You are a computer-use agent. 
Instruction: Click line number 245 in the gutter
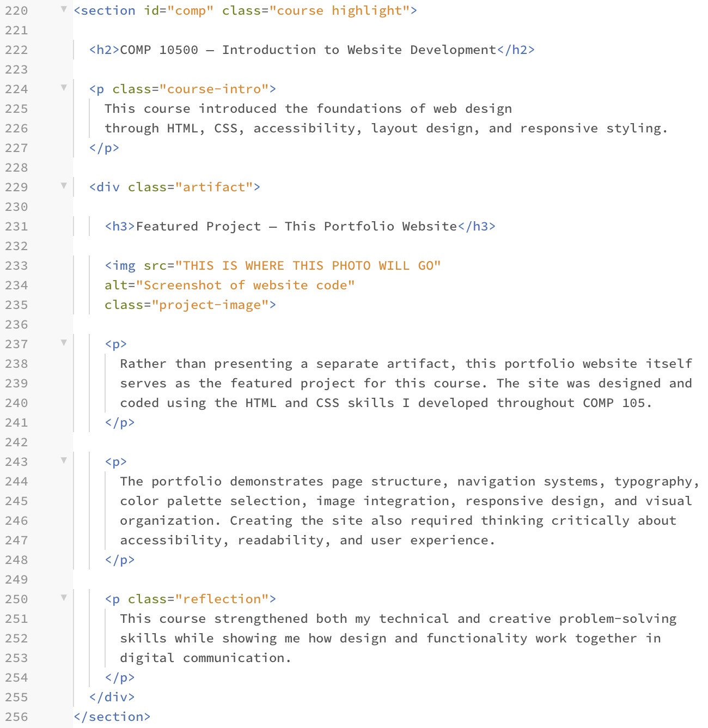tap(16, 501)
